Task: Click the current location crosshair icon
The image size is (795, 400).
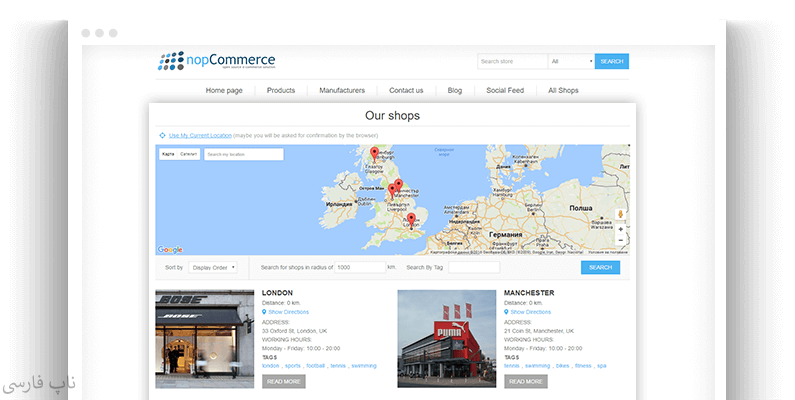Action: click(x=162, y=135)
